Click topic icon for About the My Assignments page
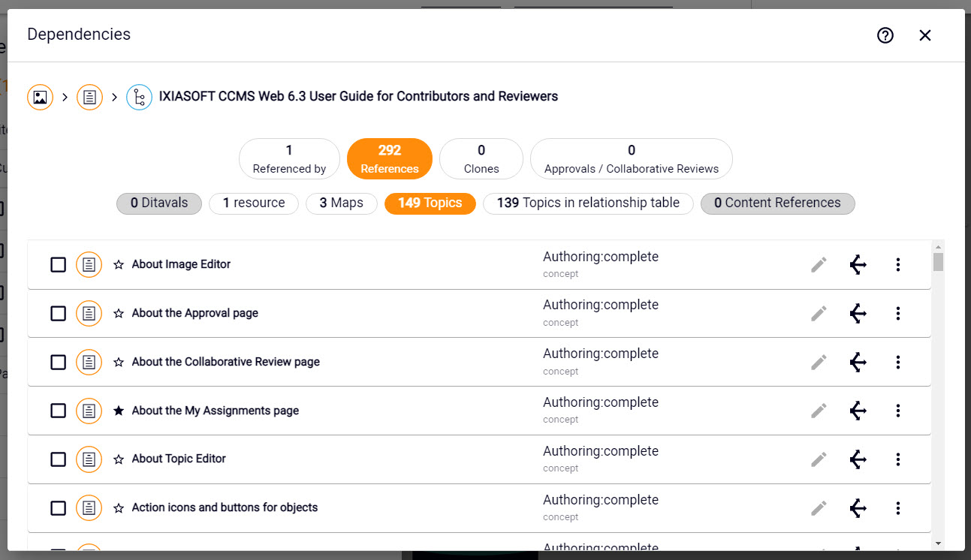The width and height of the screenshot is (971, 560). tap(89, 411)
